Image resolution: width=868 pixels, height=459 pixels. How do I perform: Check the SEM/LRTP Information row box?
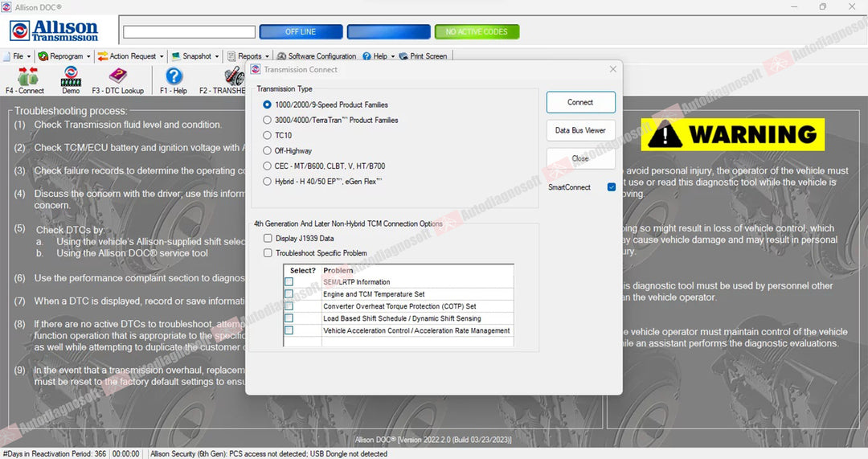point(289,282)
